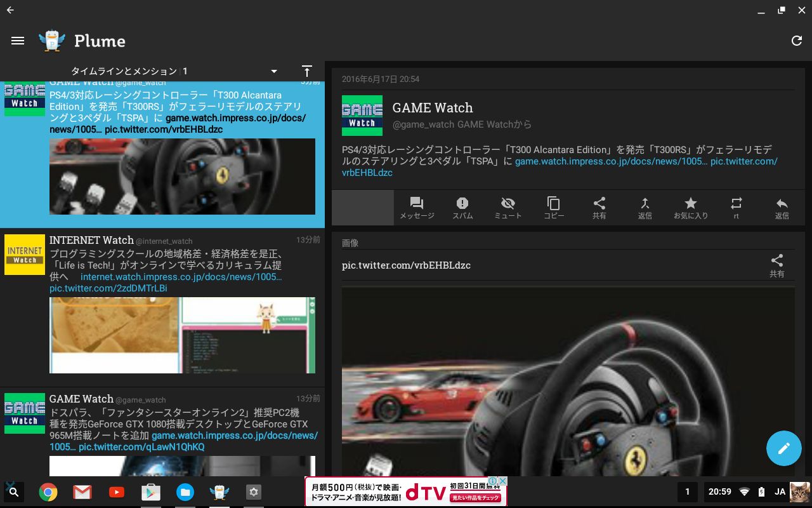Close the ad with X icon
This screenshot has width=812, height=508.
(x=502, y=481)
